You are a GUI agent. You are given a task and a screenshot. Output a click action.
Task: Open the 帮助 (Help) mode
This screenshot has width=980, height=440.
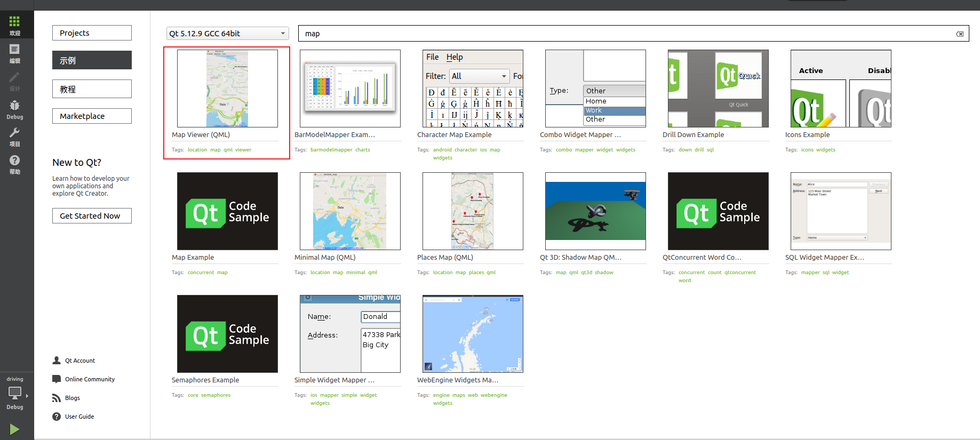click(x=14, y=164)
